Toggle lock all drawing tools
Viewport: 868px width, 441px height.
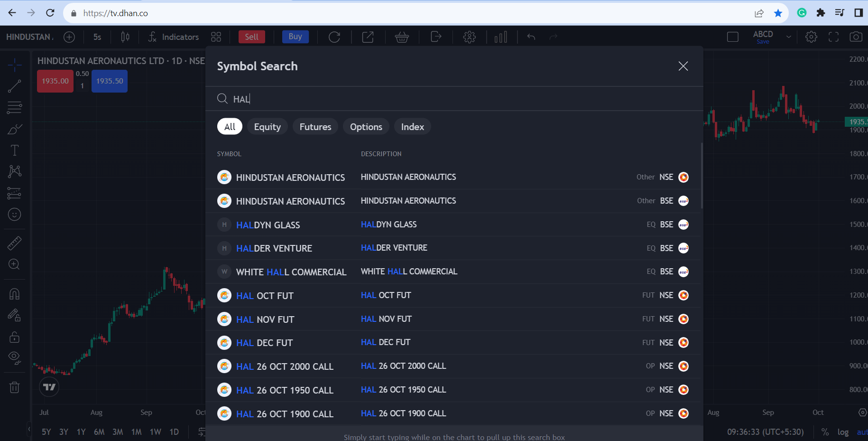[14, 337]
